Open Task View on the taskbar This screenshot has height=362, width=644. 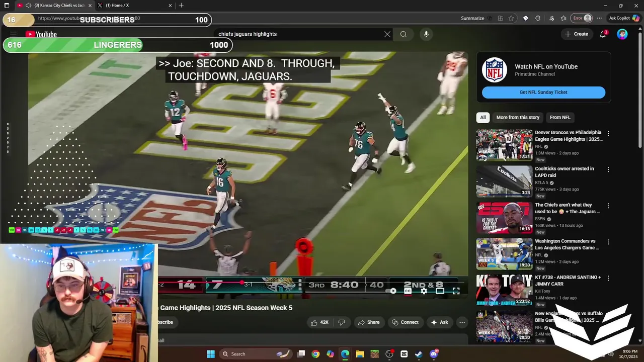point(301,354)
